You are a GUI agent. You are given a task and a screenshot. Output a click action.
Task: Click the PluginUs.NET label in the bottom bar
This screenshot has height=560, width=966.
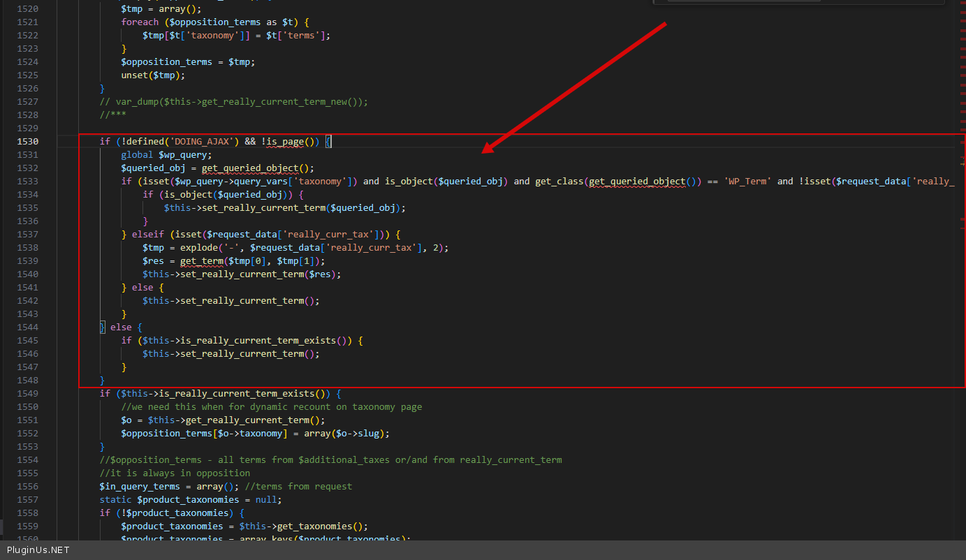point(38,550)
